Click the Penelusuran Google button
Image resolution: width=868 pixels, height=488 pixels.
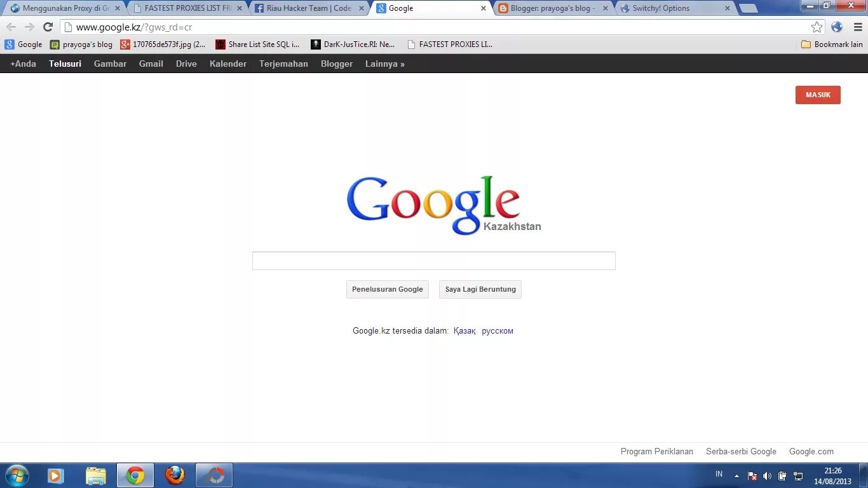(388, 289)
